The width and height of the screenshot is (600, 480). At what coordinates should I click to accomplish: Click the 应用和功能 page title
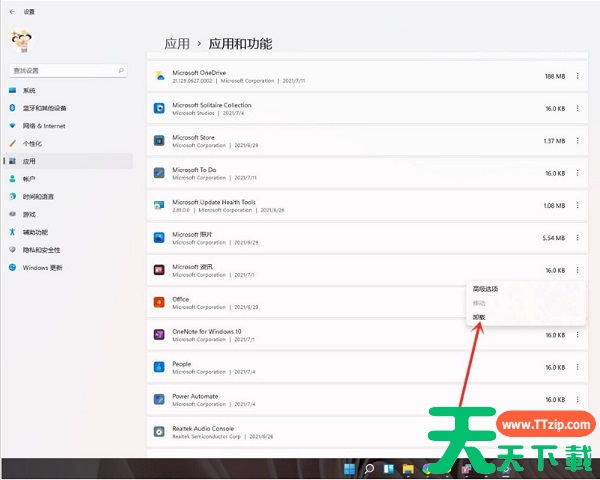click(x=240, y=44)
